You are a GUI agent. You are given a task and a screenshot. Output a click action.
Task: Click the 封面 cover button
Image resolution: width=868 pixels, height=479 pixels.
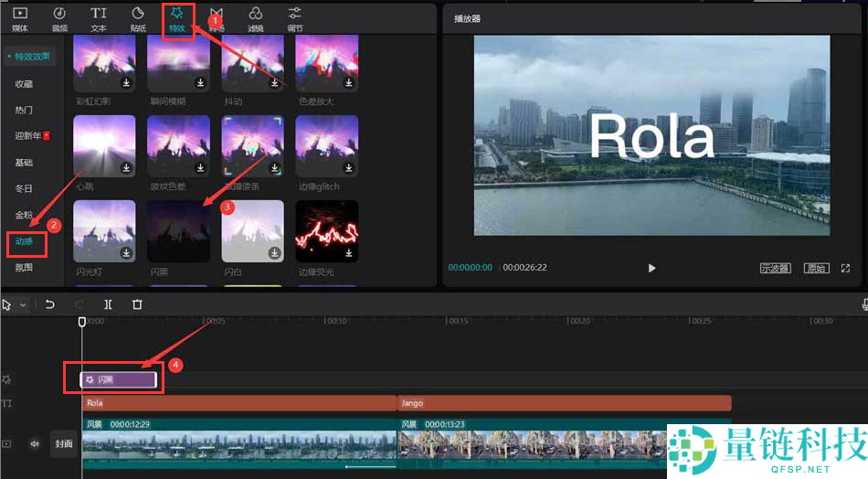pos(63,443)
